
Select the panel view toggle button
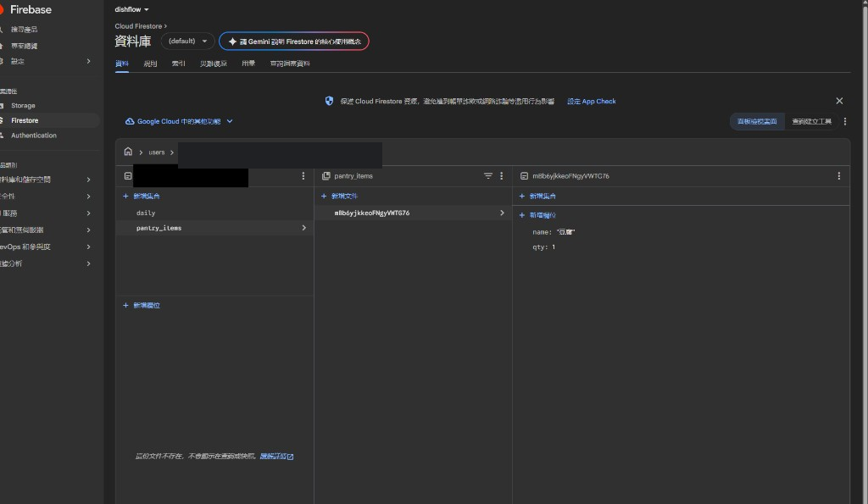click(757, 122)
